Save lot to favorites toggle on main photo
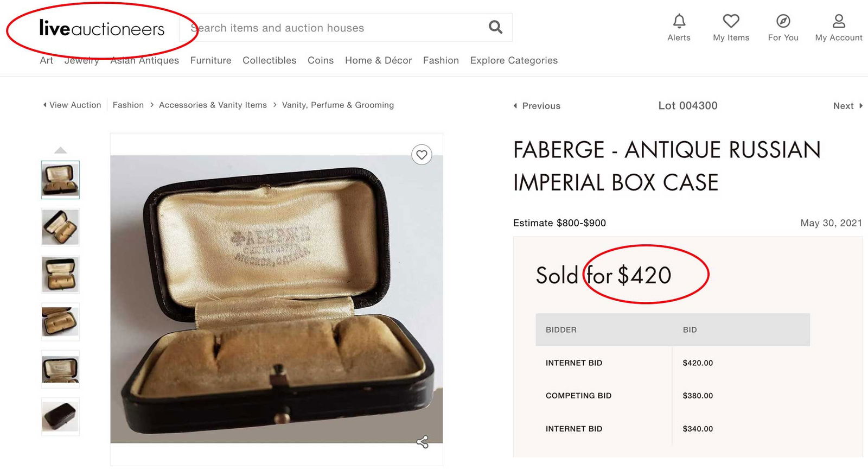 click(x=422, y=155)
